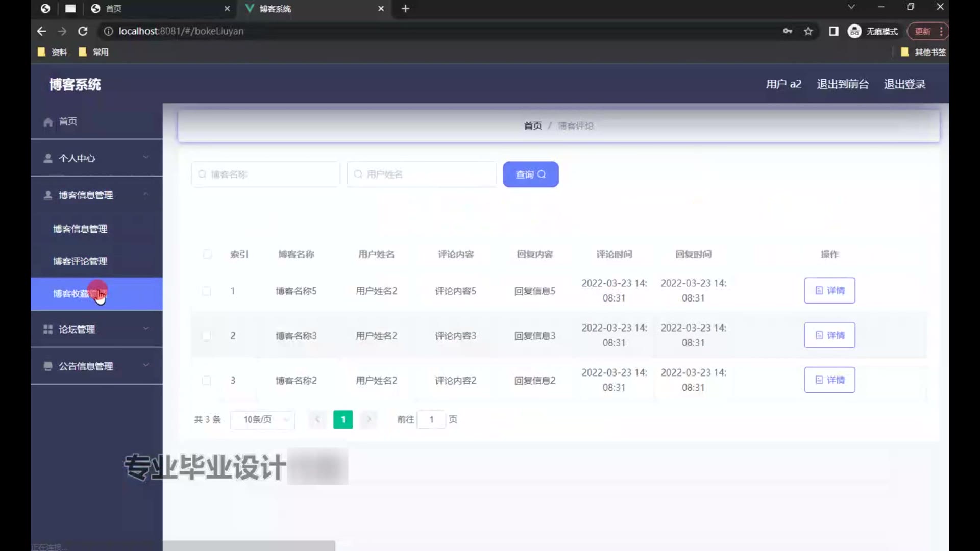Reload the page with the refresh icon
This screenshot has height=551, width=980.
83,31
